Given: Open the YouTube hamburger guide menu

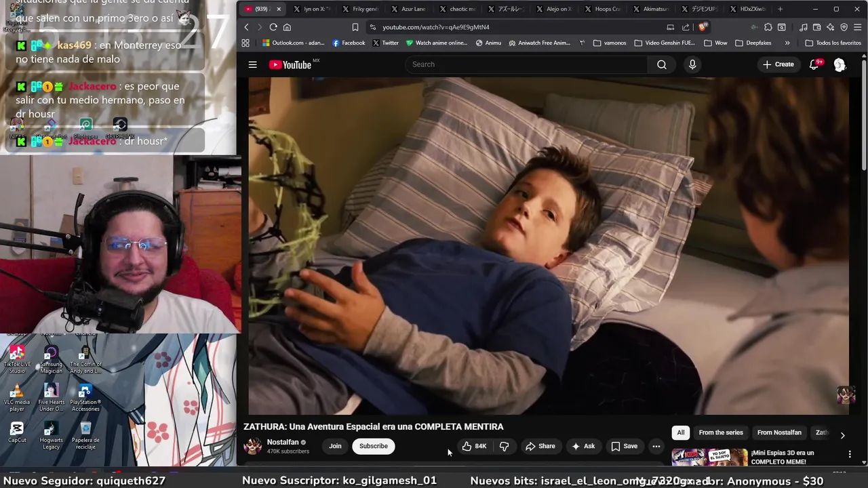Looking at the screenshot, I should 252,64.
